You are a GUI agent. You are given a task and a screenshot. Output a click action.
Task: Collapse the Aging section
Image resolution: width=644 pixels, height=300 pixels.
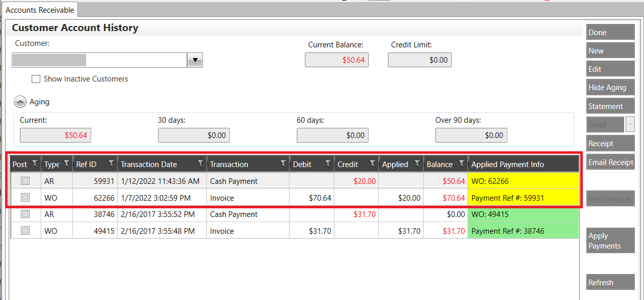20,102
